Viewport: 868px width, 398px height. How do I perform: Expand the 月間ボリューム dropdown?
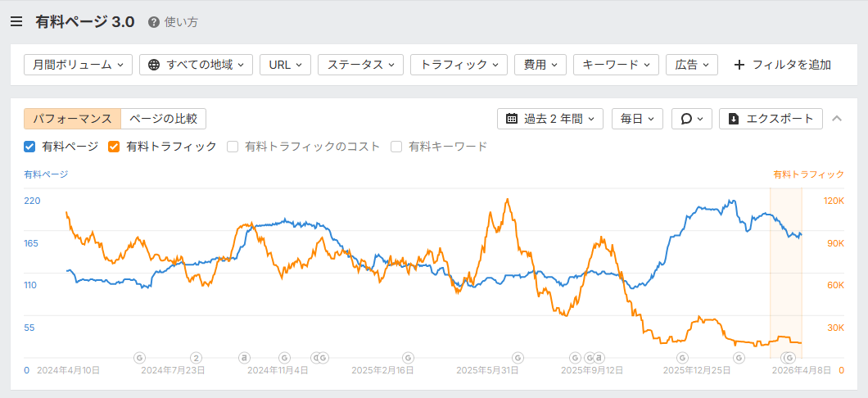[78, 65]
